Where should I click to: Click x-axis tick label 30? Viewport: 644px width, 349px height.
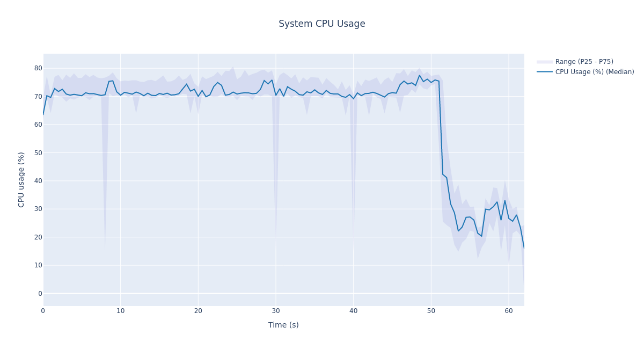[x=276, y=311]
